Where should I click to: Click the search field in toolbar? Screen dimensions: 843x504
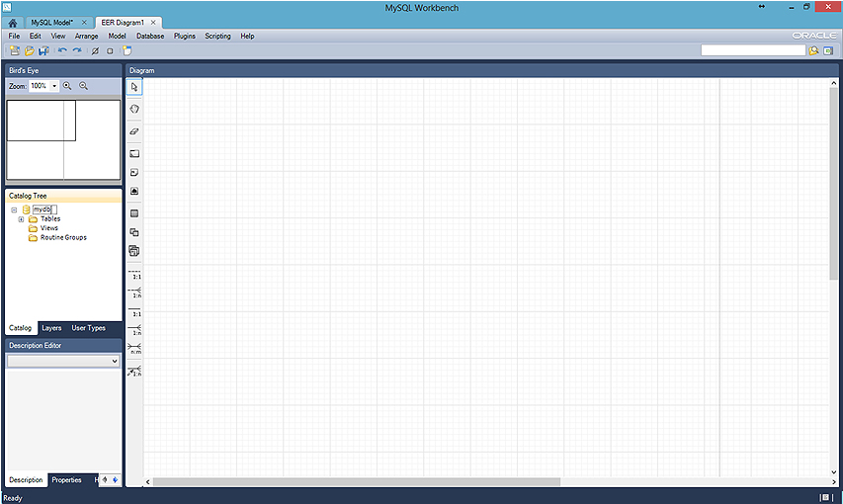pos(752,50)
